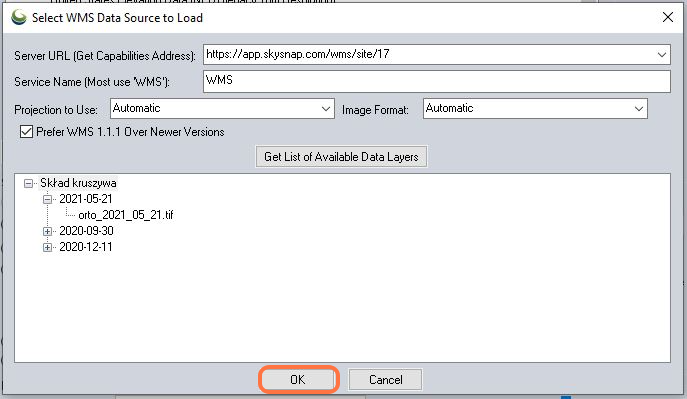Click the Global Mapper icon in title bar
This screenshot has height=399, width=687.
click(19, 18)
